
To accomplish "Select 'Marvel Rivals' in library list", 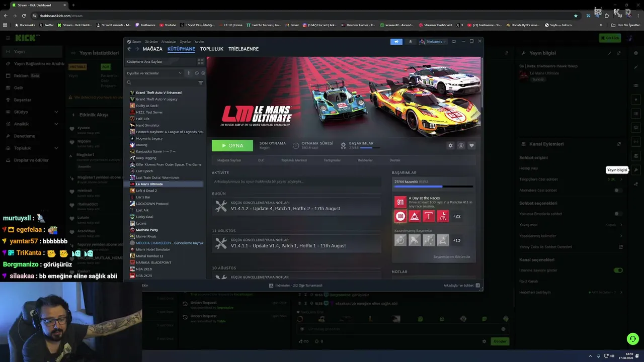I will pyautogui.click(x=146, y=236).
